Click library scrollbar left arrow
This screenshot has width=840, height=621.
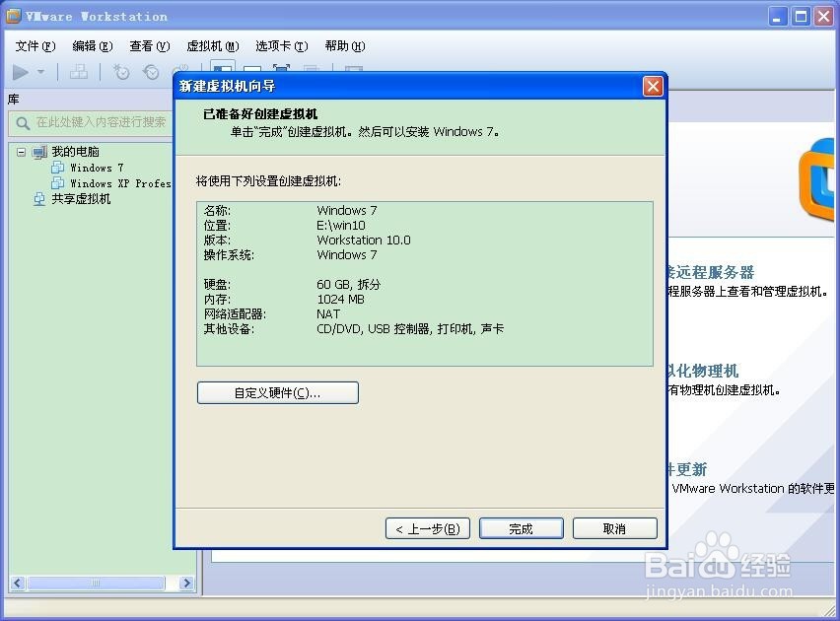pyautogui.click(x=18, y=583)
